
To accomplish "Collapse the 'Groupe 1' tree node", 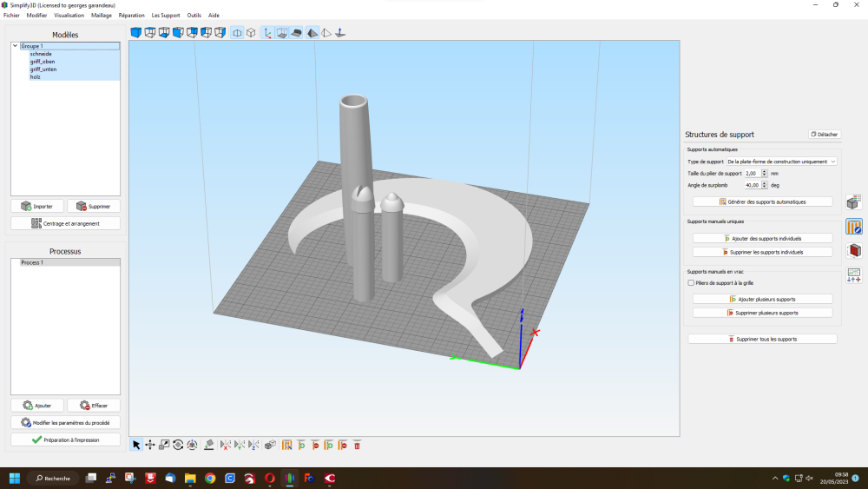I will click(x=16, y=46).
